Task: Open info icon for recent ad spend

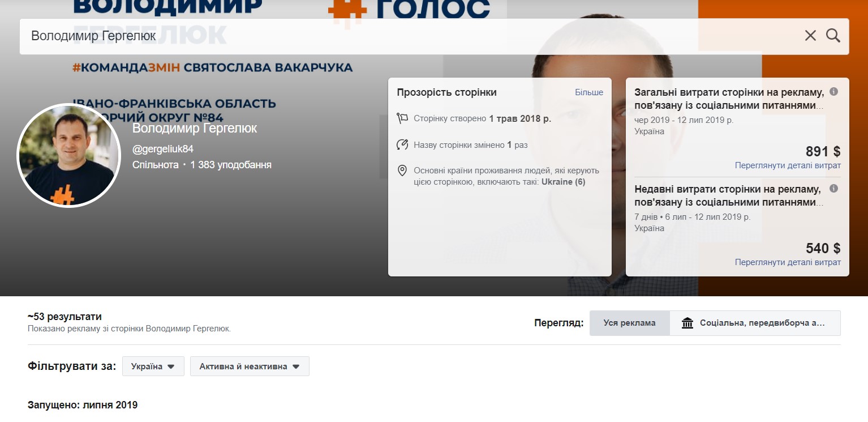Action: click(833, 189)
